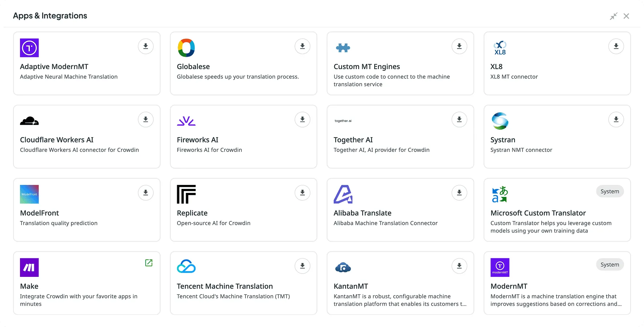Install the Together AI app
644x327 pixels.
[x=459, y=119]
